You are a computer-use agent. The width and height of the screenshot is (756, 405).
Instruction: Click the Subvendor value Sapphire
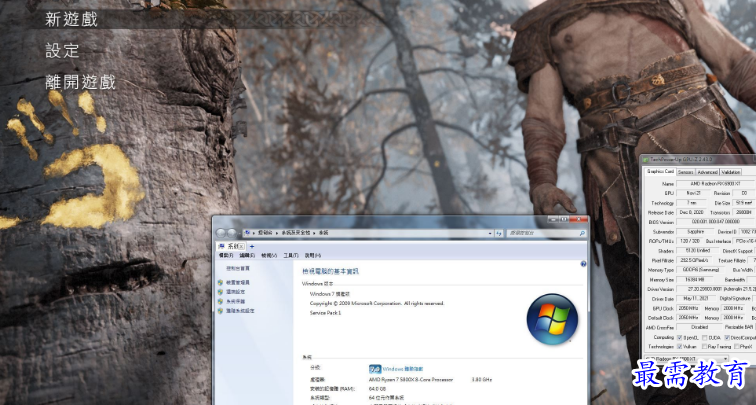coord(695,231)
